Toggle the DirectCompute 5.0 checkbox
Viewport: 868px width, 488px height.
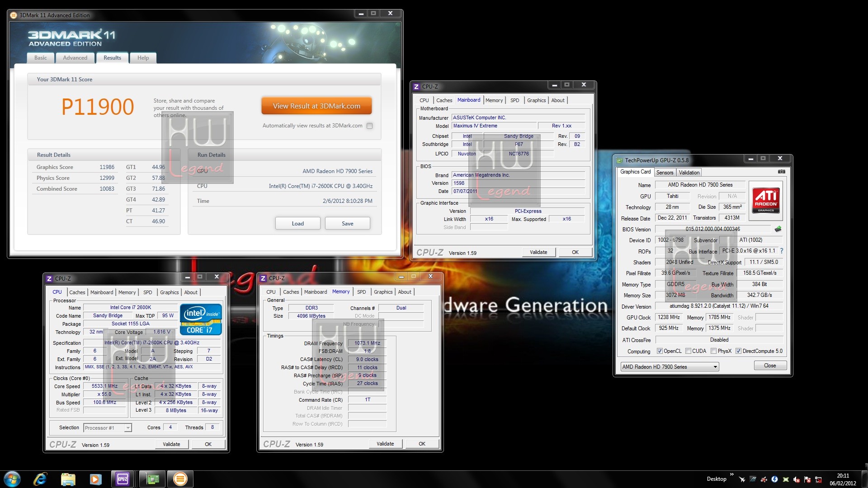coord(738,351)
